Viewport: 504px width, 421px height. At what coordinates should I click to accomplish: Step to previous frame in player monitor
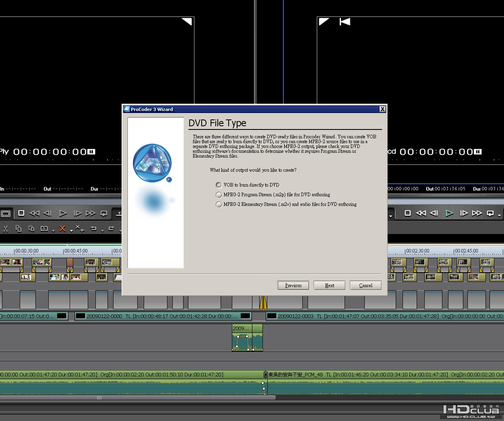pyautogui.click(x=48, y=213)
